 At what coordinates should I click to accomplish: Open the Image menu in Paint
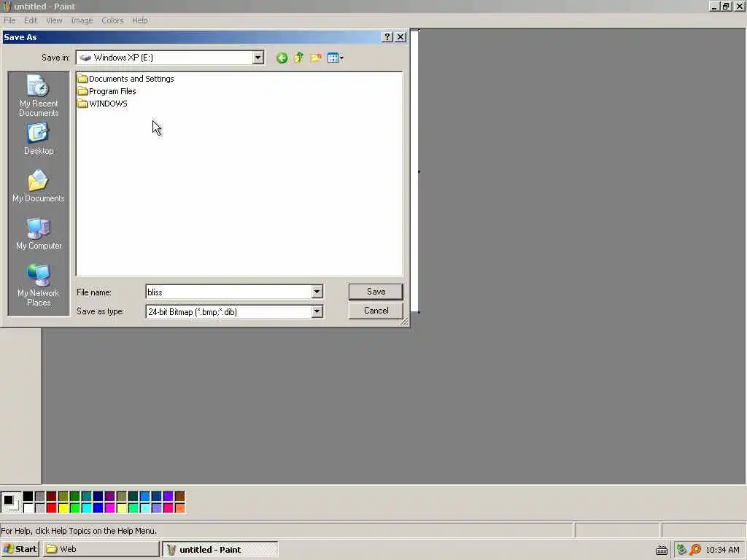coord(82,20)
